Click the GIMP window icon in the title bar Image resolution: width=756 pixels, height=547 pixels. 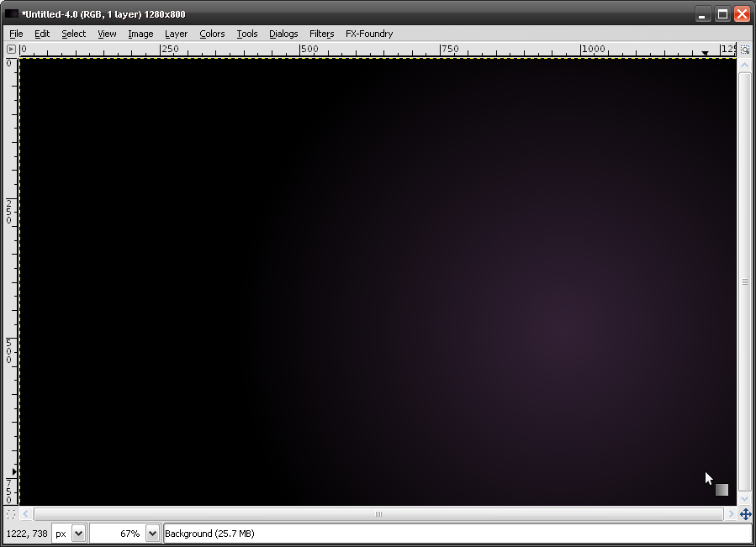tap(12, 14)
